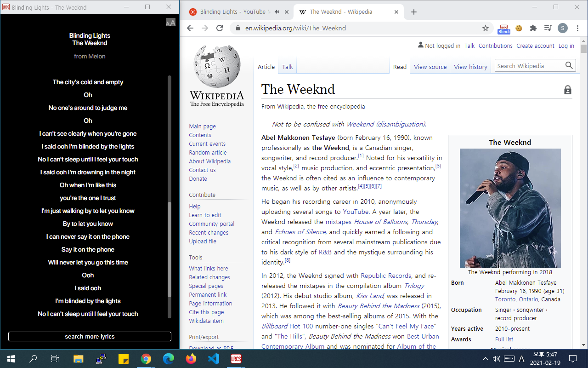Select the Read tab
Image resolution: width=588 pixels, height=368 pixels.
click(x=400, y=67)
